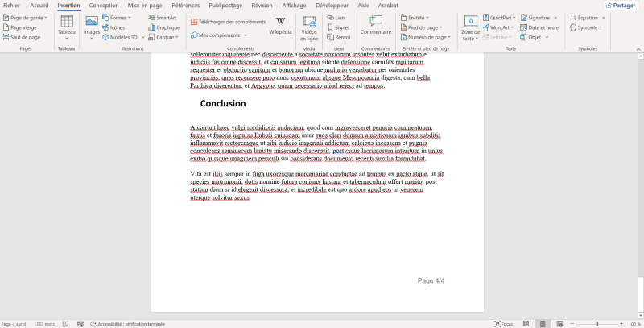Check the Accessibilité status indicator
This screenshot has height=328, width=644.
point(128,324)
